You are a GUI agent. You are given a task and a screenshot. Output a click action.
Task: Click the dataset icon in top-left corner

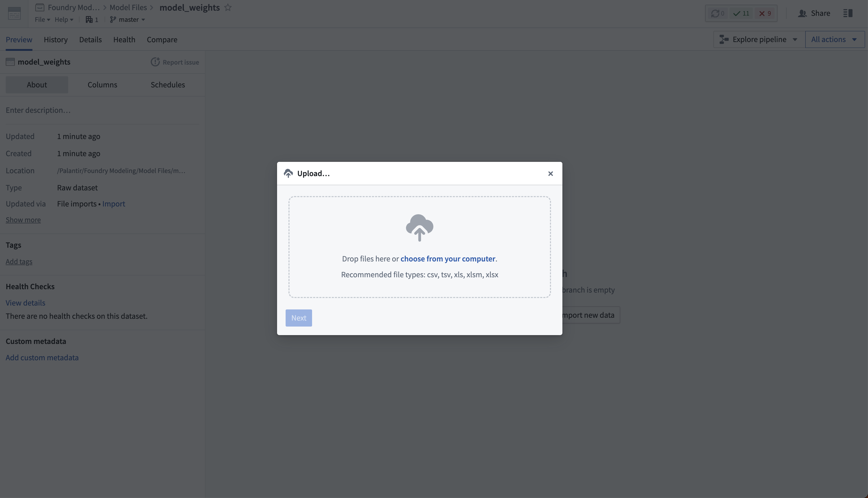tap(14, 13)
